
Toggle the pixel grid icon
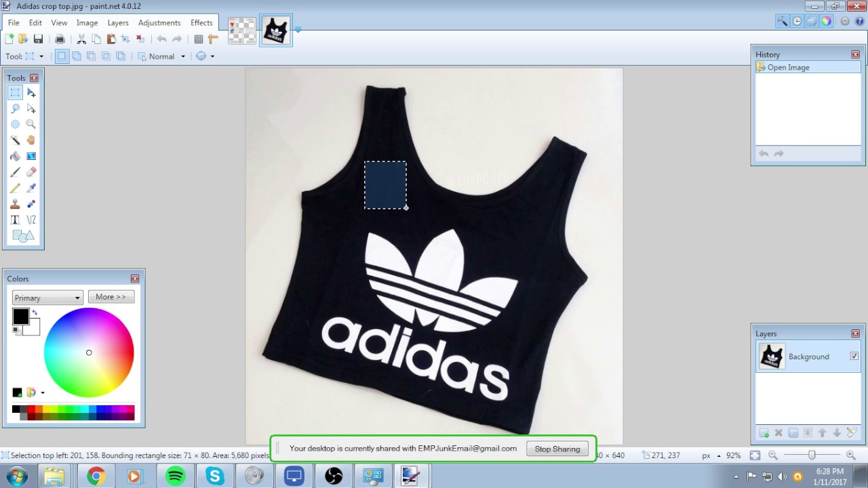click(199, 39)
